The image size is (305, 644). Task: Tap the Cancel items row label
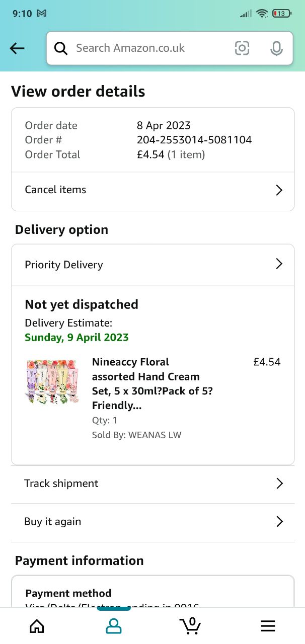(x=55, y=190)
